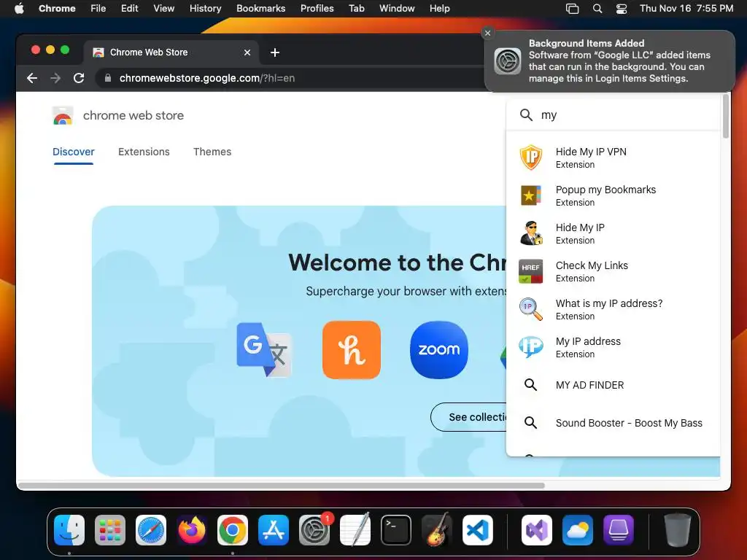The width and height of the screenshot is (747, 560).
Task: Open the Google Translate extension icon
Action: pyautogui.click(x=264, y=350)
